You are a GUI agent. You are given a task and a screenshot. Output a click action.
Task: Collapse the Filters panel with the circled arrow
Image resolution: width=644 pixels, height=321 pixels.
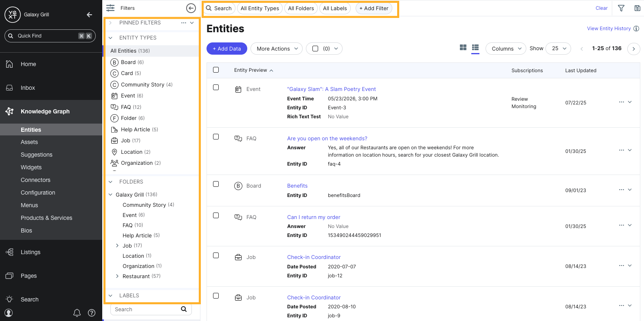[x=191, y=8]
